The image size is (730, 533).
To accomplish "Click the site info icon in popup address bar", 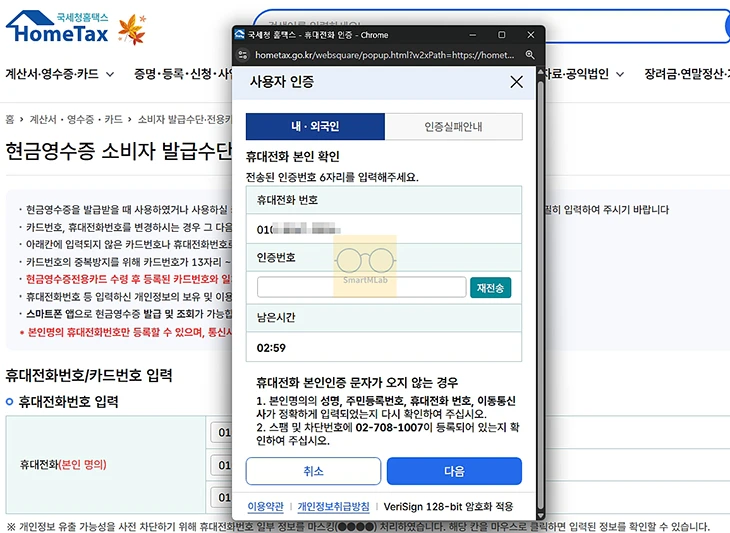I will coord(243,55).
